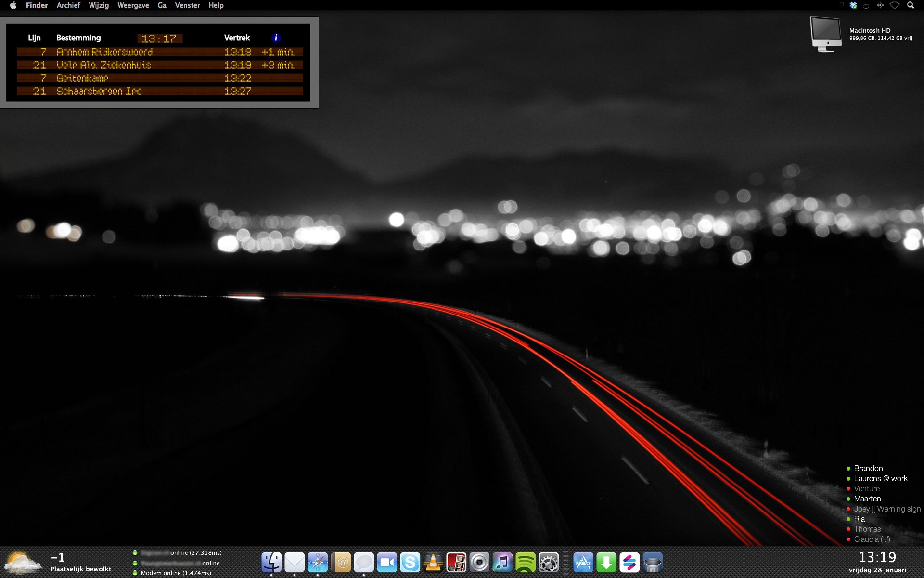
Task: Open the Weergave menu
Action: [x=133, y=5]
